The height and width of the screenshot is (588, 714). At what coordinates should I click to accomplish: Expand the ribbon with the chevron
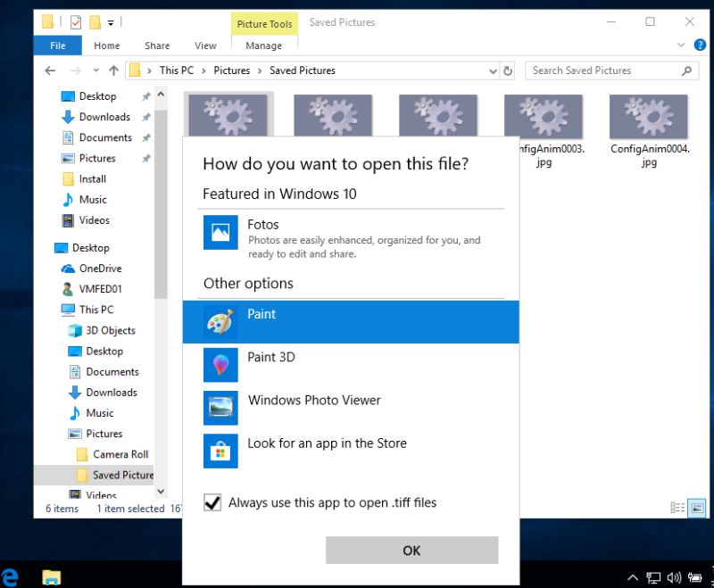tap(681, 45)
